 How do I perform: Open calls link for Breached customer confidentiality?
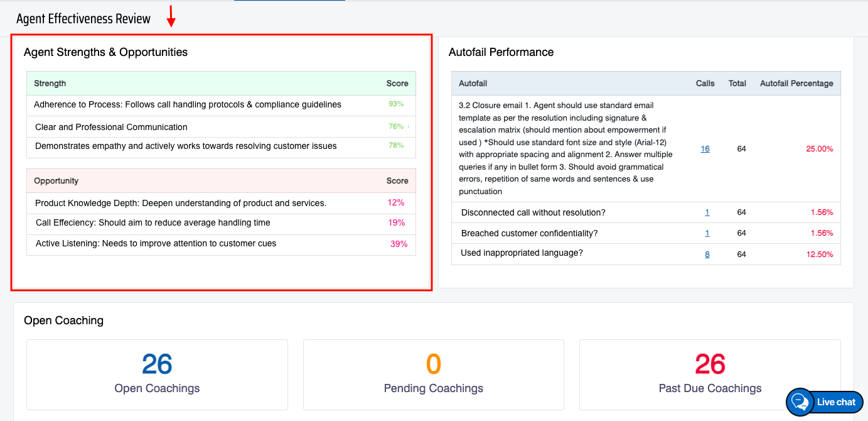click(707, 233)
